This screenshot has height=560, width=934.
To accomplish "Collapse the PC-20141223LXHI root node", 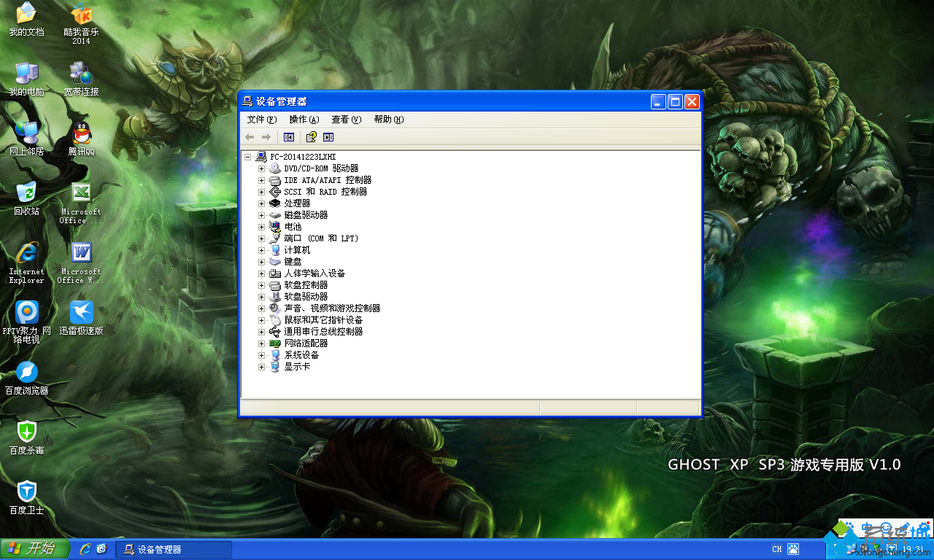I will tap(249, 157).
